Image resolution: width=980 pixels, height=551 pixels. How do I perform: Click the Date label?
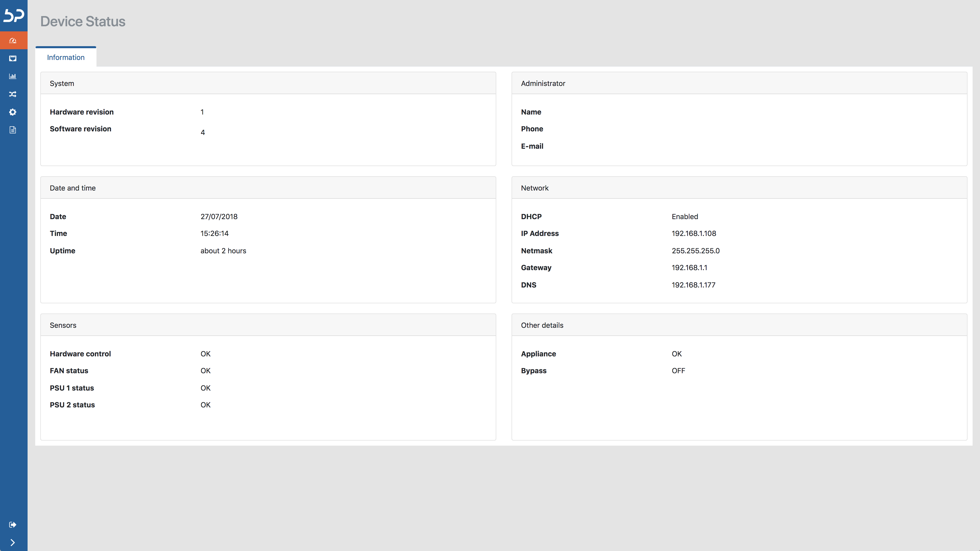58,216
